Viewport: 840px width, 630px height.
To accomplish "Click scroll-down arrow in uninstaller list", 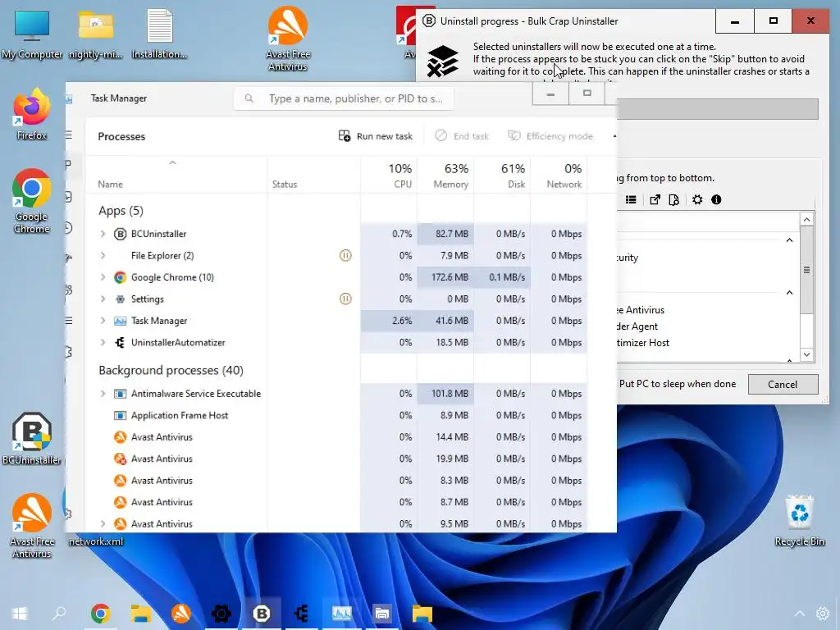I will 807,354.
